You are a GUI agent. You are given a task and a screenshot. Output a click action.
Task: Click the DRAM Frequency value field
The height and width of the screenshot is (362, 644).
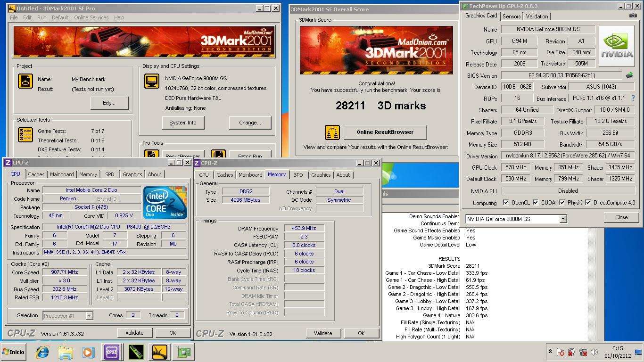pos(304,228)
